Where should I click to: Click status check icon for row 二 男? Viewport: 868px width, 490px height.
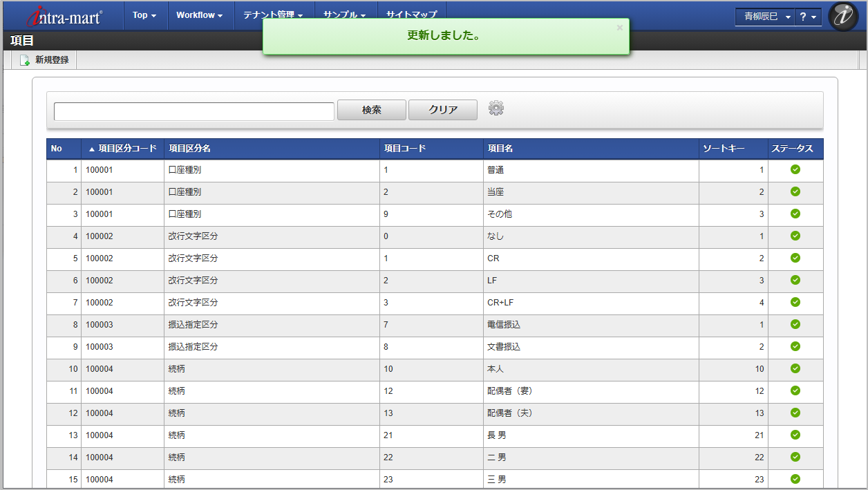[x=795, y=457]
